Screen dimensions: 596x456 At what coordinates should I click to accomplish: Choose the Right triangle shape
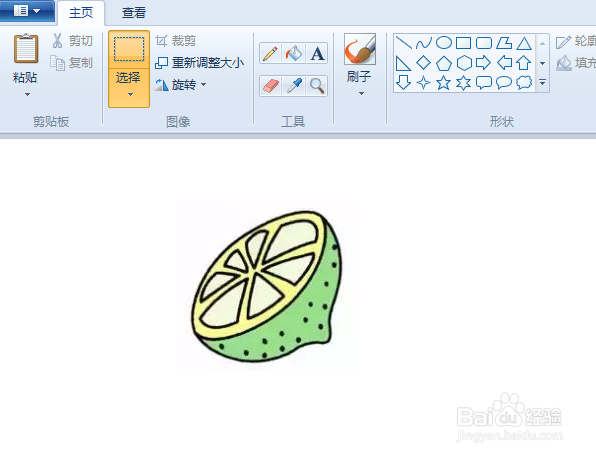(403, 63)
